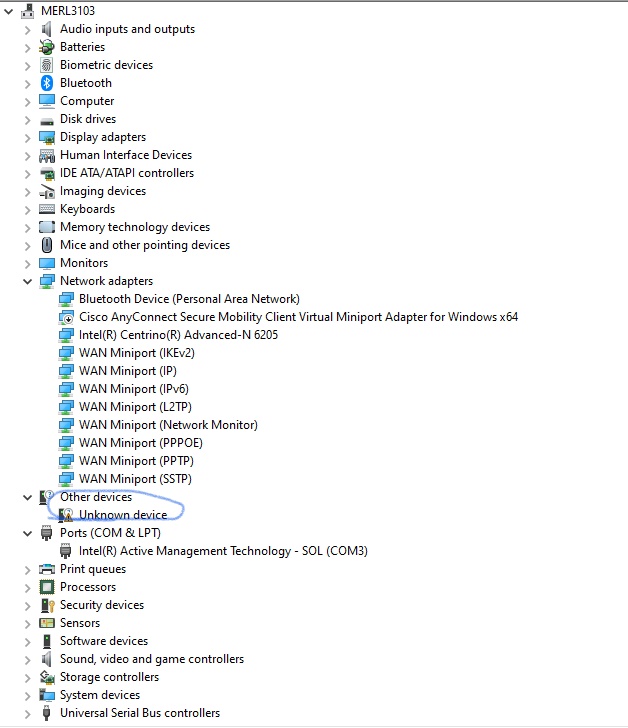Click the Keyboards category icon
This screenshot has width=628, height=728.
[x=46, y=209]
